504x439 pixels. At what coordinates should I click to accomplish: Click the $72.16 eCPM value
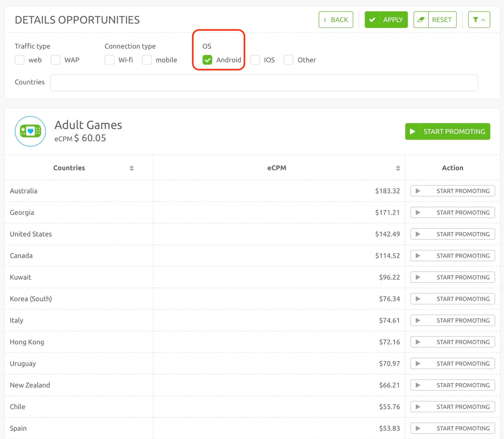pos(389,342)
